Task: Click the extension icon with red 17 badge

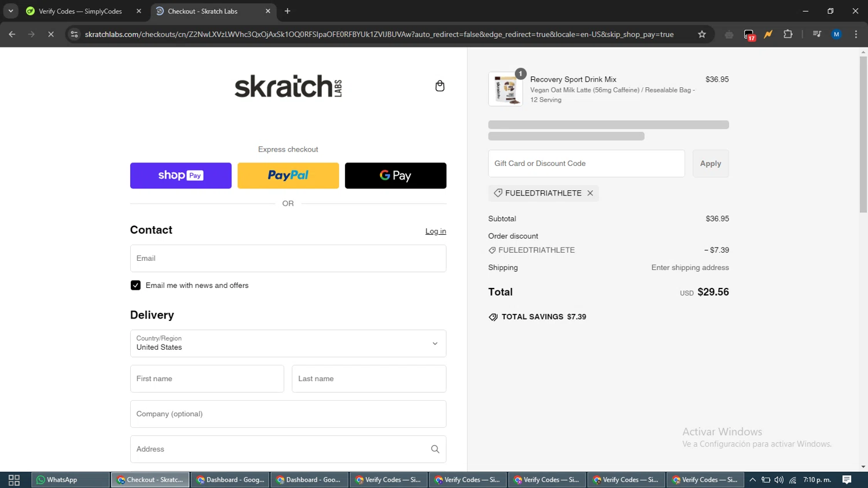Action: 749,35
